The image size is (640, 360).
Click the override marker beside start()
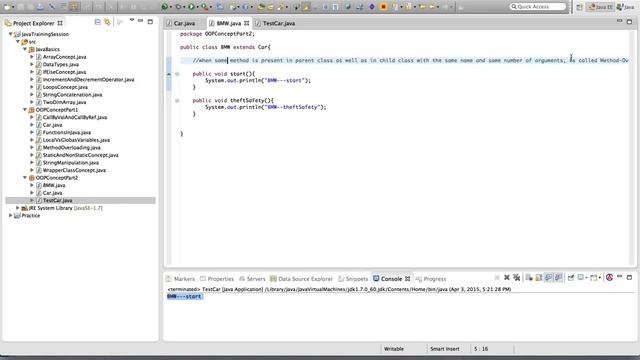point(169,74)
